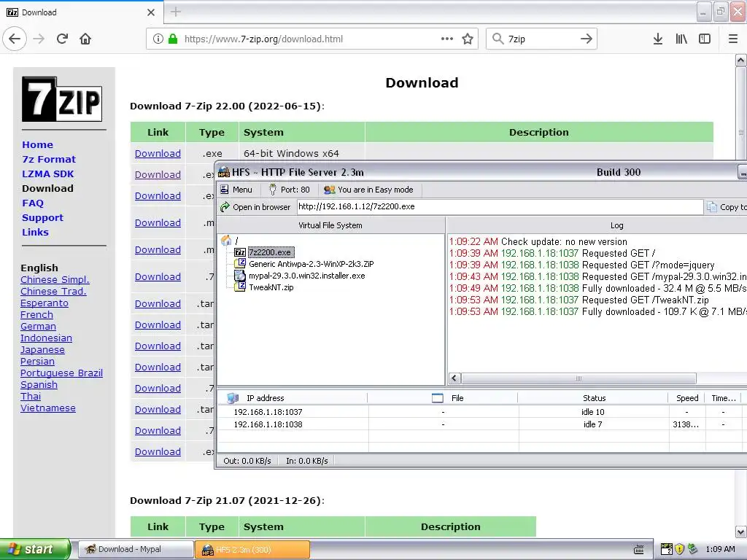Switch to HFS 2.3m taskbar button
Viewport: 747px width, 560px height.
(252, 550)
